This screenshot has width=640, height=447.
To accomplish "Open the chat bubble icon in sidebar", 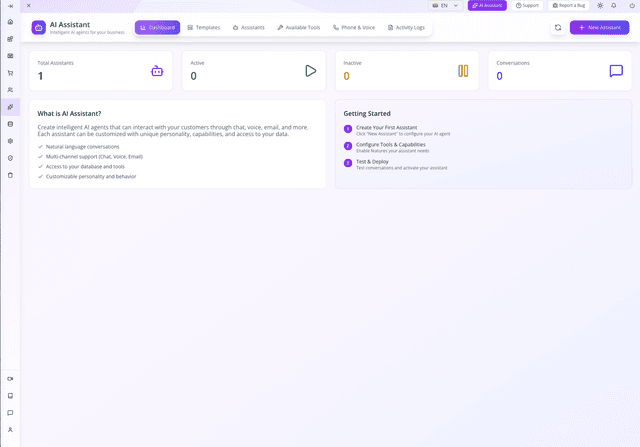I will coord(10,412).
